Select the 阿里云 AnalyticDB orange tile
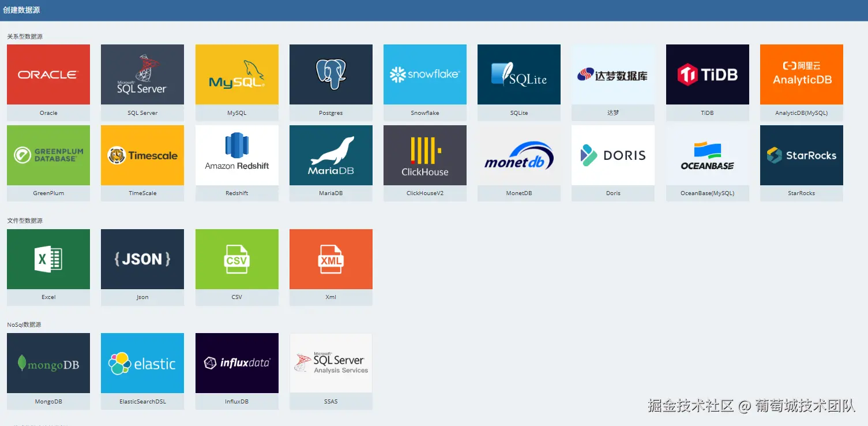The width and height of the screenshot is (868, 426). pyautogui.click(x=802, y=74)
